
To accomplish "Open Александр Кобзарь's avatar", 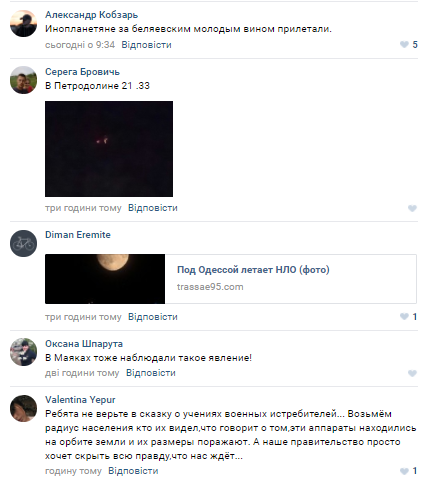I will tap(23, 23).
